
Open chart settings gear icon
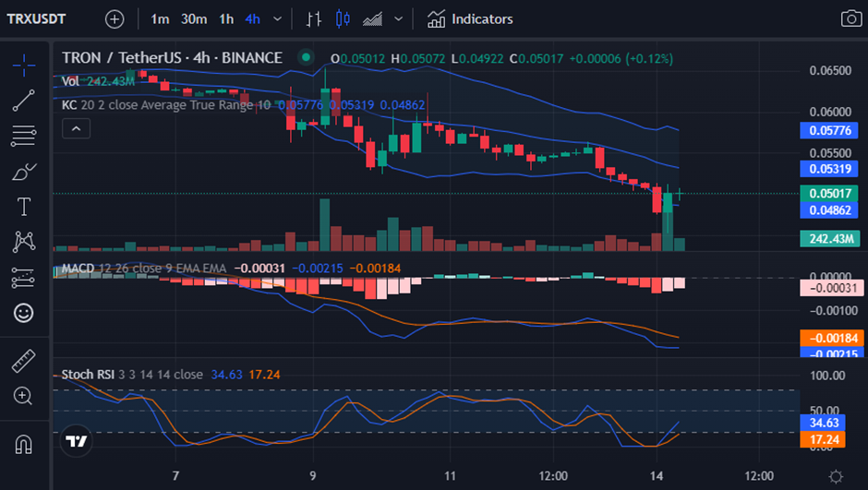point(836,476)
